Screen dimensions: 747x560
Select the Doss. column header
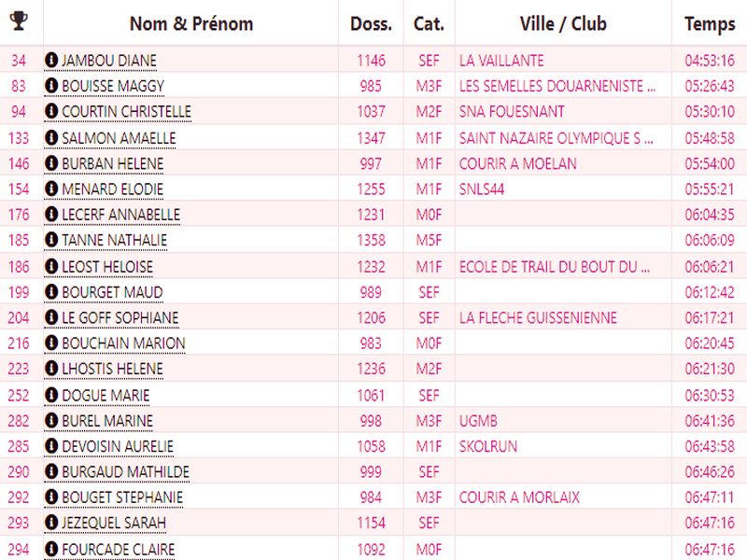click(x=371, y=23)
